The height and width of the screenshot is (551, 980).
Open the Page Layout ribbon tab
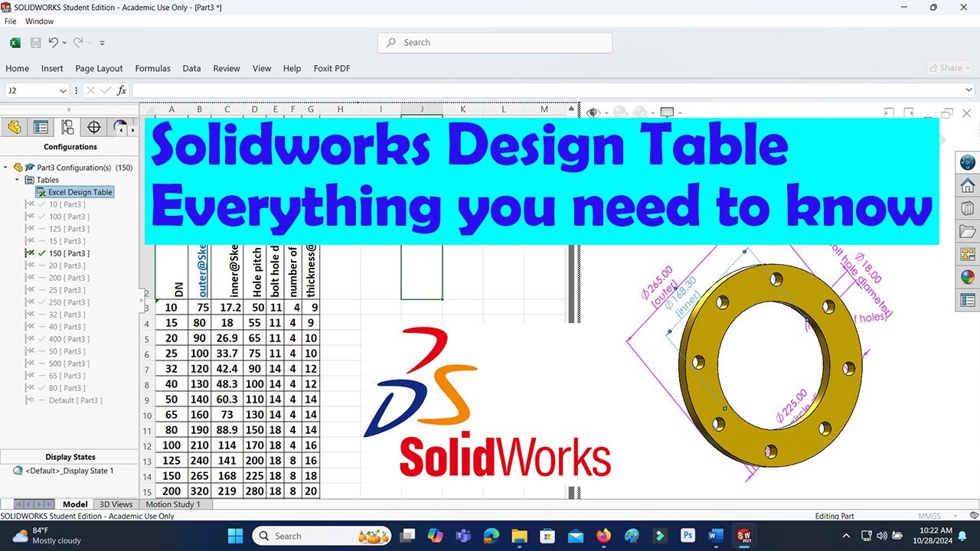tap(99, 68)
